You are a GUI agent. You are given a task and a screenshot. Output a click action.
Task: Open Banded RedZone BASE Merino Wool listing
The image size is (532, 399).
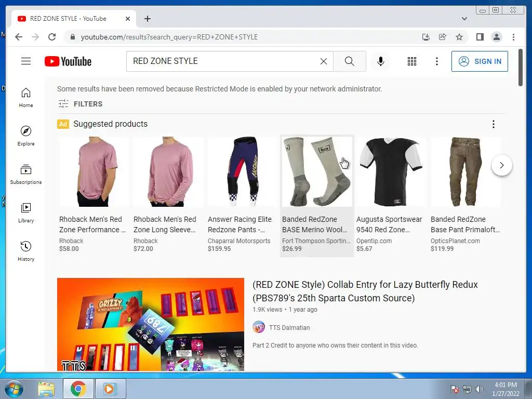(x=314, y=224)
